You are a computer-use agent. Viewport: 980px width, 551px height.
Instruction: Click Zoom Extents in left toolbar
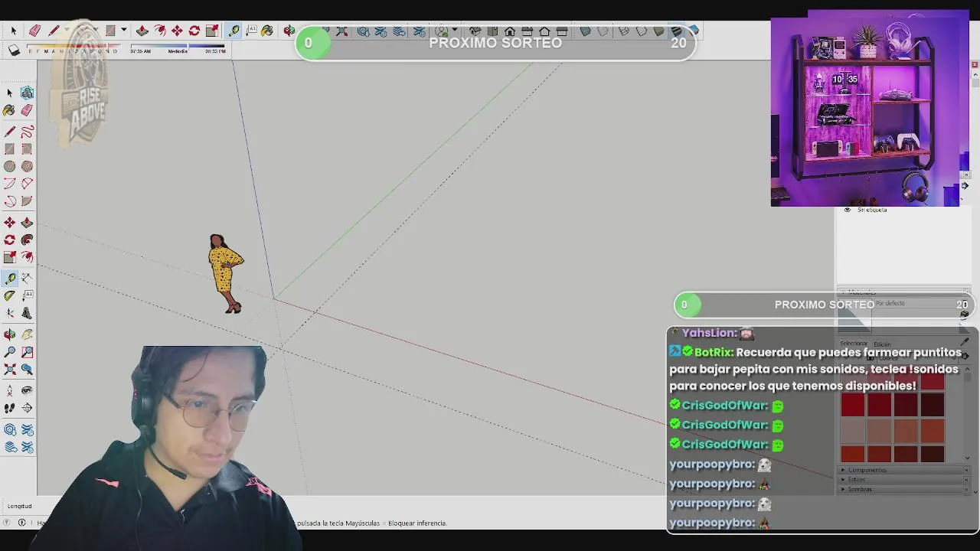[10, 370]
